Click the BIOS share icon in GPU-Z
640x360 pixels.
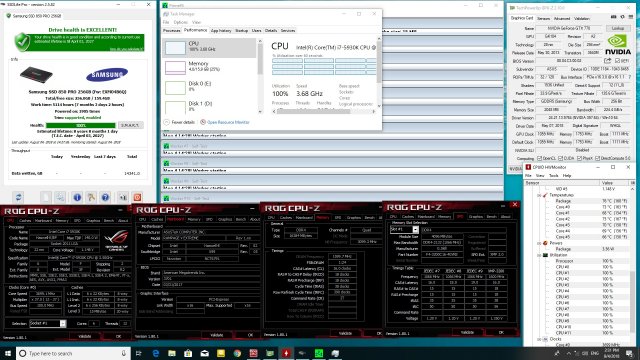coord(607,61)
